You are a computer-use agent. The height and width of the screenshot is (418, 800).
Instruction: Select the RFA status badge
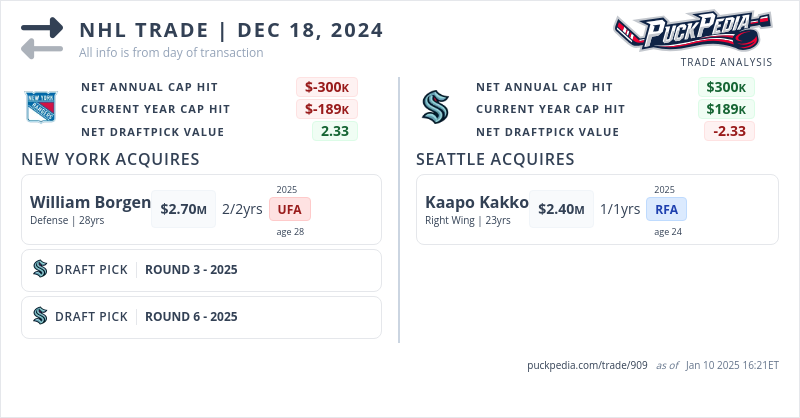[x=666, y=209]
